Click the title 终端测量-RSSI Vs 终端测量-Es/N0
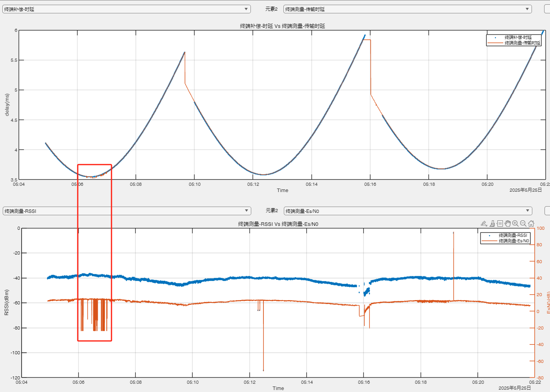 coord(278,224)
